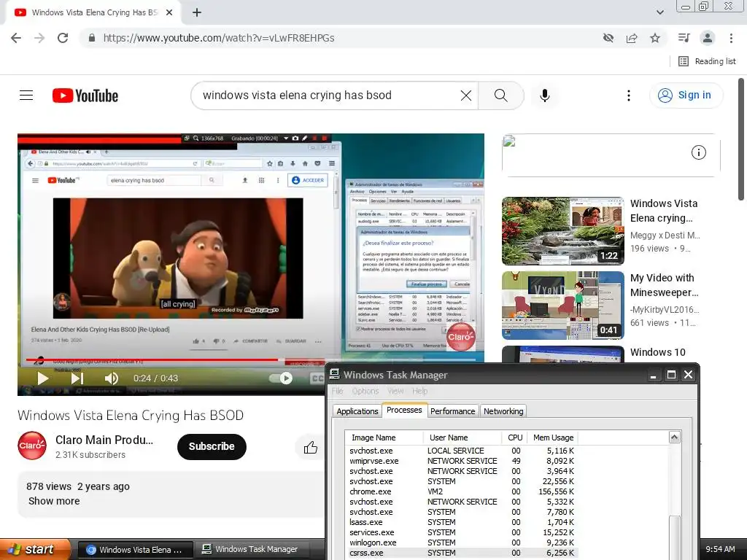Sort processes by CPU column
This screenshot has width=747, height=560.
pos(514,437)
